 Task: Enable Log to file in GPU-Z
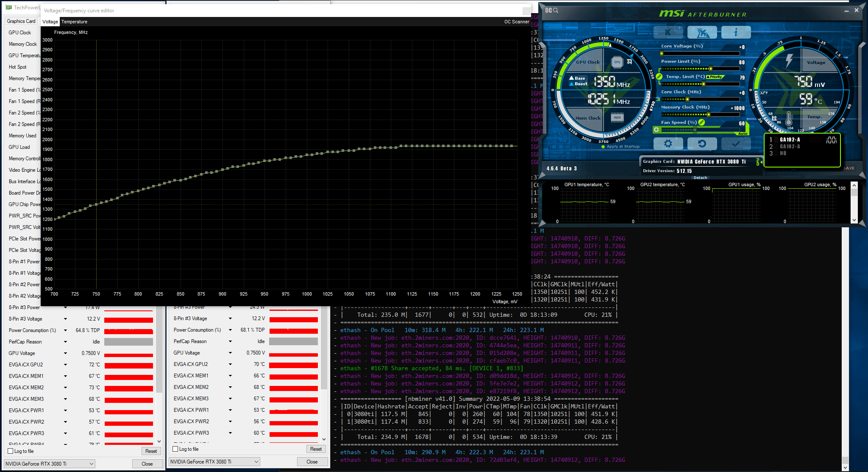point(9,451)
